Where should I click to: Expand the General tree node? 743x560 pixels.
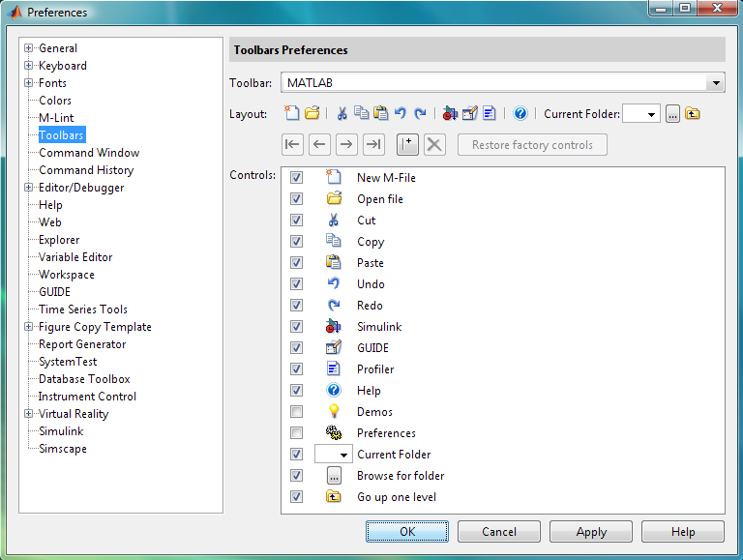coord(29,48)
